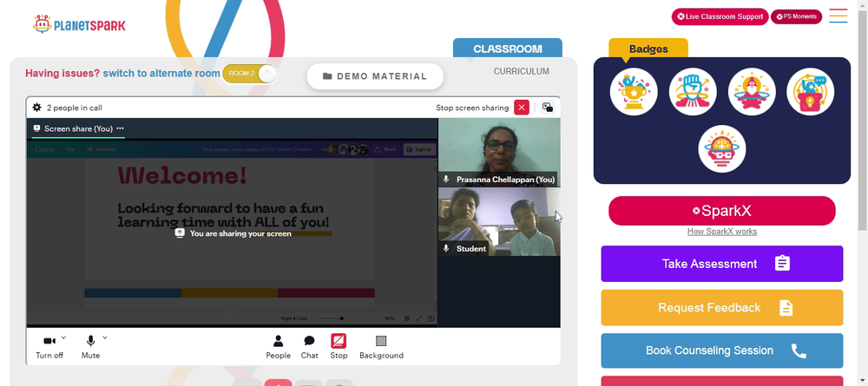Image resolution: width=868 pixels, height=386 pixels.
Task: Select the Student video tile
Action: point(499,222)
